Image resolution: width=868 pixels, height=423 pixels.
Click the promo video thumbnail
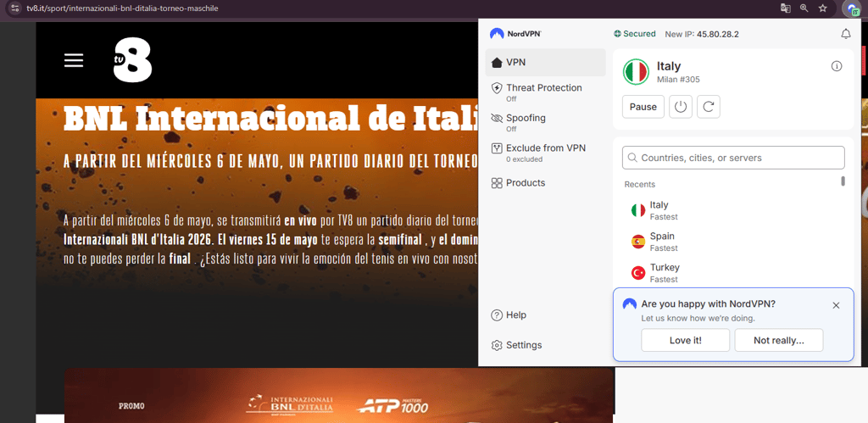339,395
